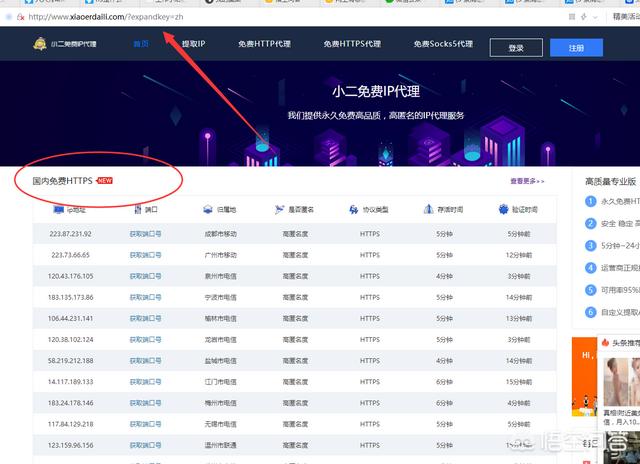This screenshot has height=464, width=640.
Task: Get port number for 120.38.102.124
Action: (145, 340)
